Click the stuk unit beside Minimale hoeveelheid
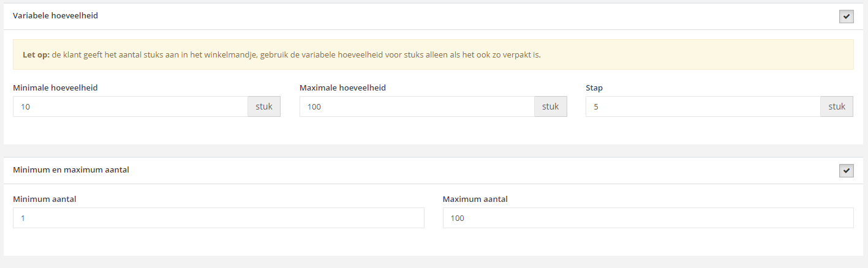The height and width of the screenshot is (268, 868). [264, 106]
